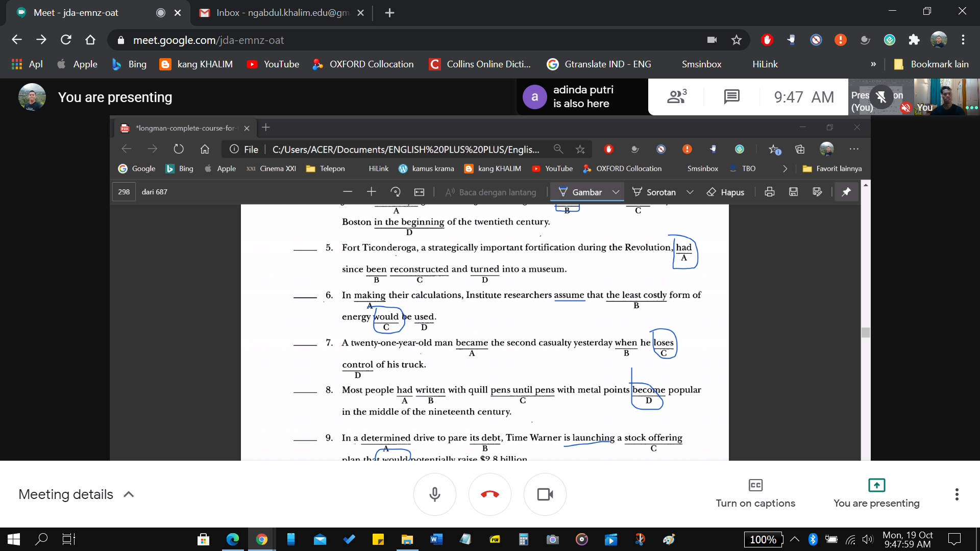Viewport: 980px width, 551px height.
Task: Turn on captions
Action: pos(755,493)
